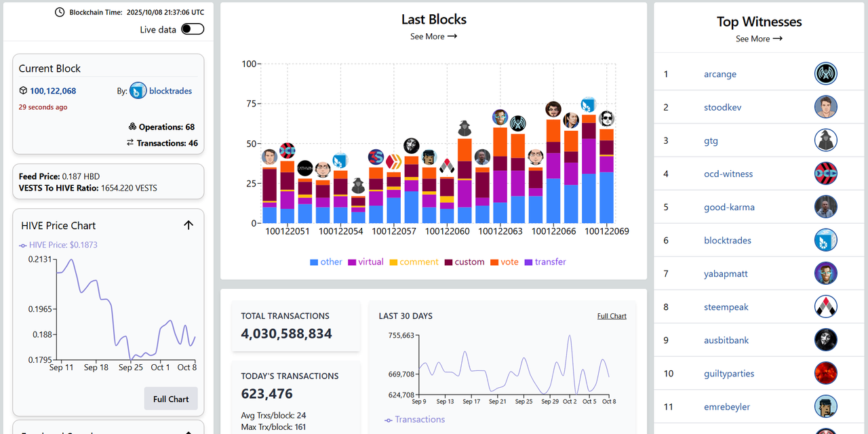This screenshot has height=434, width=868.
Task: Click the arcange witness avatar icon
Action: (825, 74)
